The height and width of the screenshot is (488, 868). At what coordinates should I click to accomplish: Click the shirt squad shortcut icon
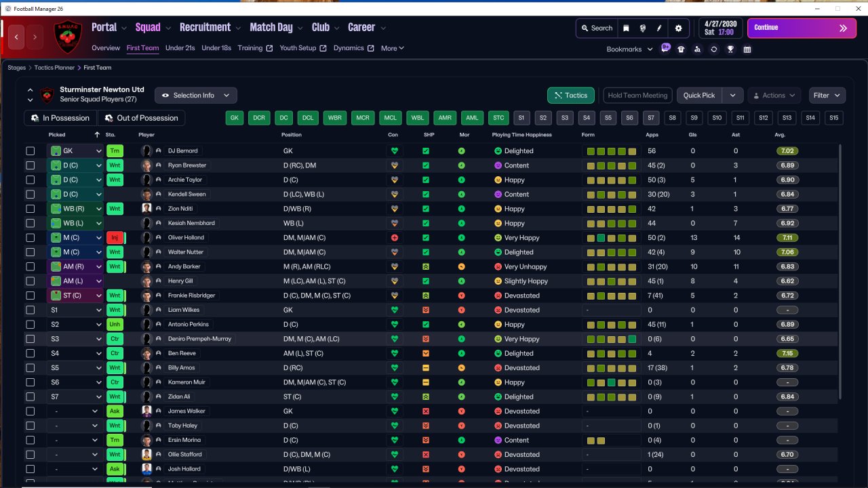(682, 49)
